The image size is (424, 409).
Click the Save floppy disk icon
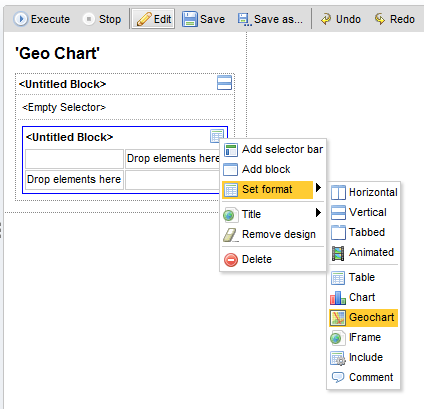(190, 19)
